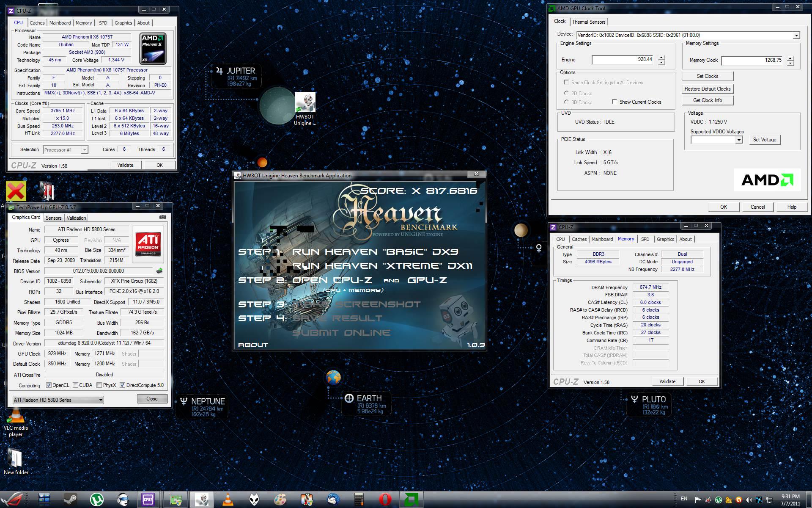Open Foobar2000 alien head taskbar icon
The width and height of the screenshot is (812, 508).
click(254, 500)
